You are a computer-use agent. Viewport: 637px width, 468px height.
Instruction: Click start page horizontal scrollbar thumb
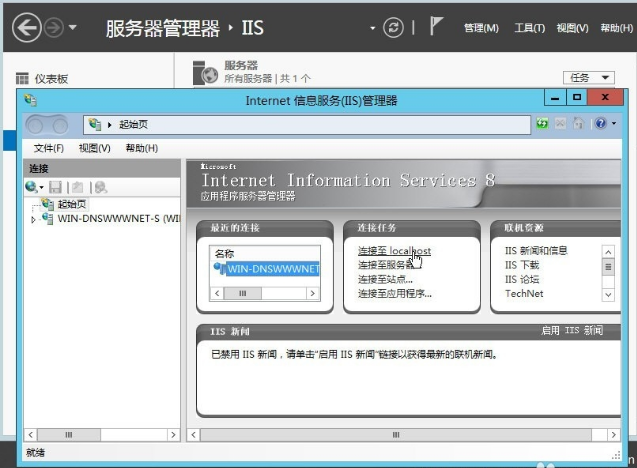(x=396, y=435)
